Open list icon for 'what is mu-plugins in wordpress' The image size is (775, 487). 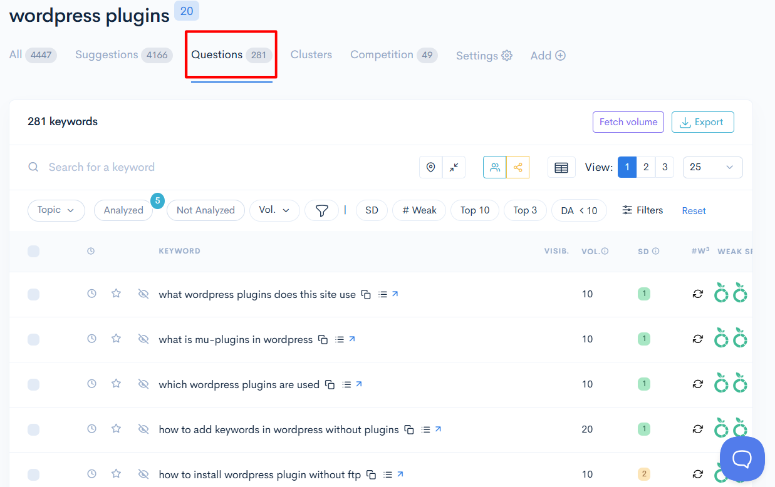pos(339,340)
